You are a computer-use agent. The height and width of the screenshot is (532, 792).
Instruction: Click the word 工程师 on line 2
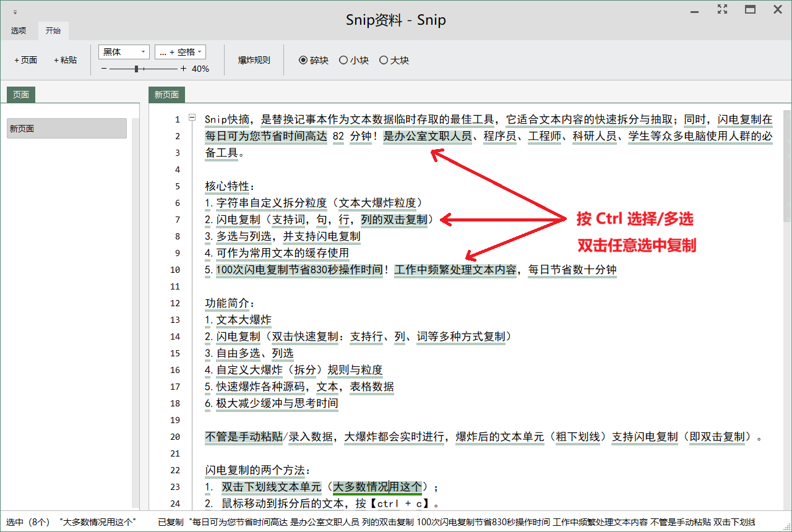coord(544,136)
